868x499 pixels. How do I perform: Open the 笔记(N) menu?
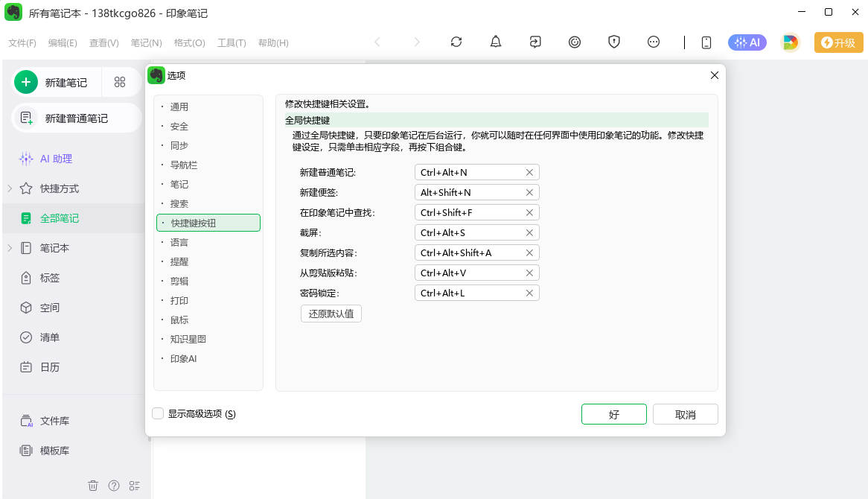[x=146, y=42]
